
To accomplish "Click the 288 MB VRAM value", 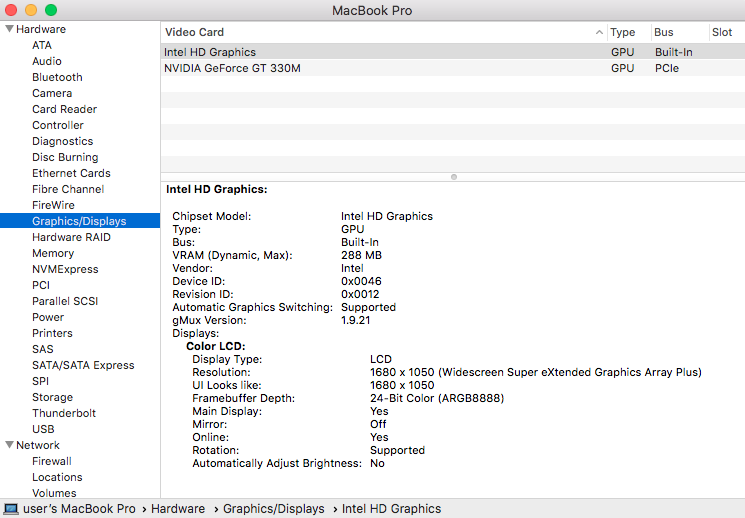I will tap(361, 255).
